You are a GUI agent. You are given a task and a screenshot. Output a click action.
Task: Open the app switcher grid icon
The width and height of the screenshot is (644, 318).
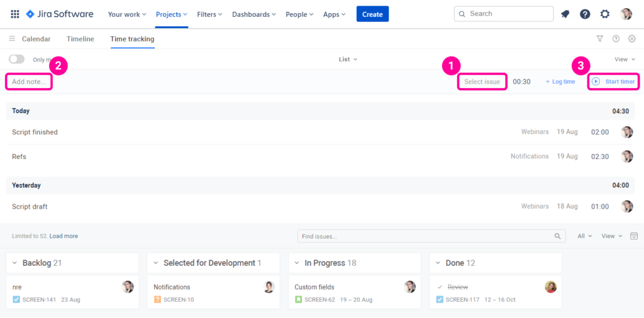(x=15, y=14)
